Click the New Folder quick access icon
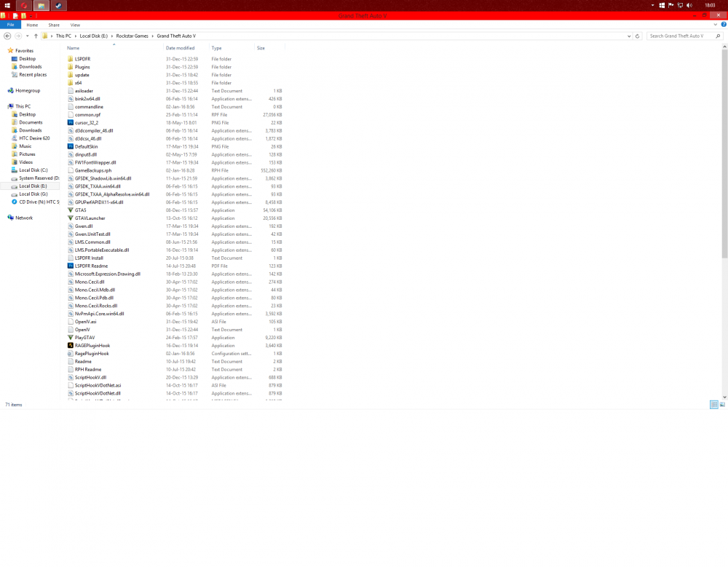The width and height of the screenshot is (728, 567). pyautogui.click(x=23, y=16)
